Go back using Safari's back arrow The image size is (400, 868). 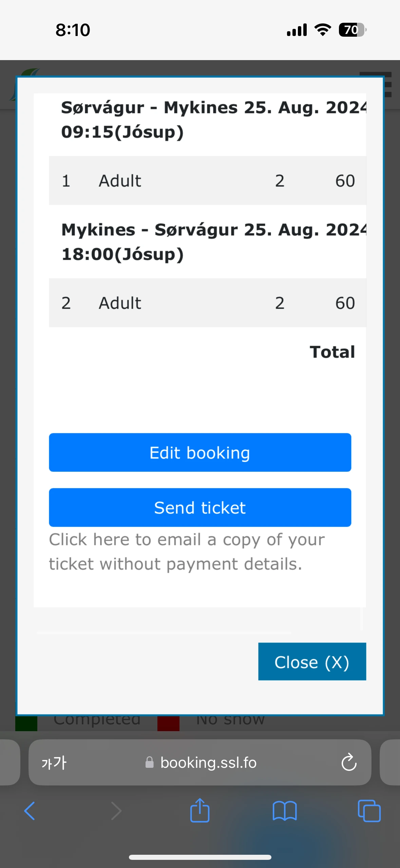(30, 811)
